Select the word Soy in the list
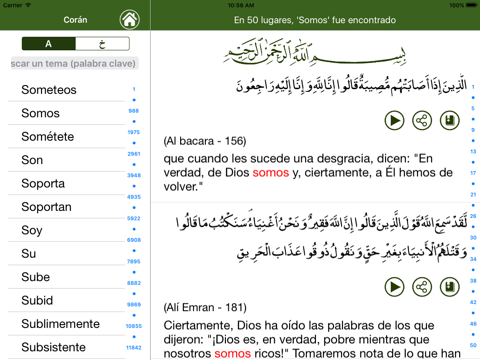480x360 pixels. [66, 230]
